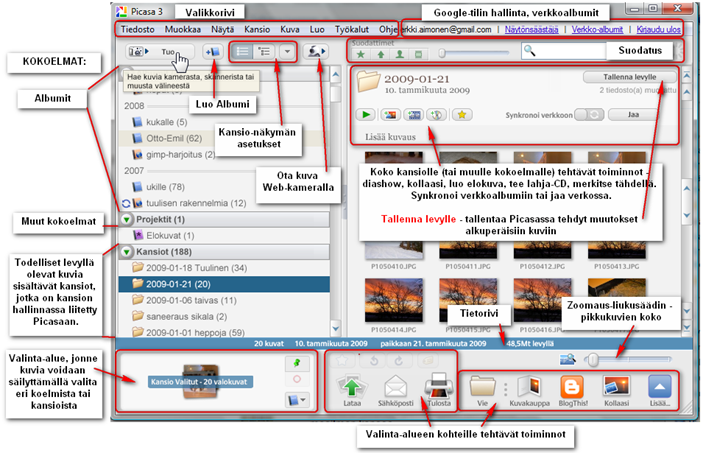Select the P1050414.JPG sunset thumbnail

point(394,300)
